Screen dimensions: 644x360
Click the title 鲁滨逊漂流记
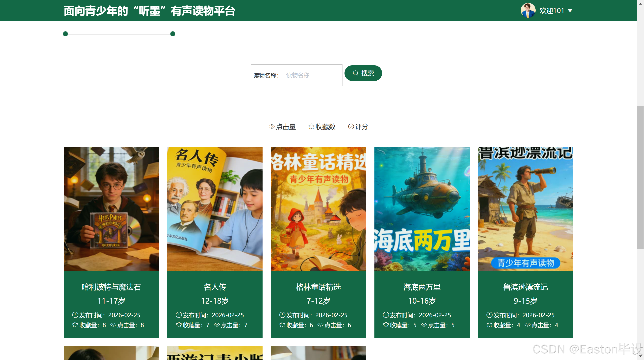[526, 287]
